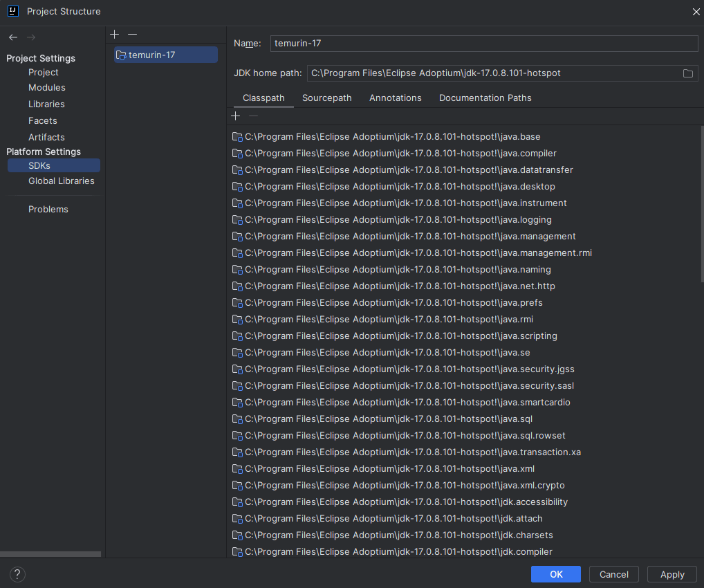The image size is (704, 588).
Task: Click folder icon of java.naming entry
Action: pos(237,270)
